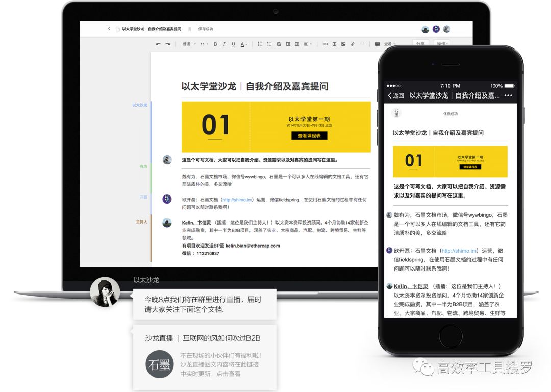Click the avatar beside 这是个可写文档 line

[x=167, y=160]
